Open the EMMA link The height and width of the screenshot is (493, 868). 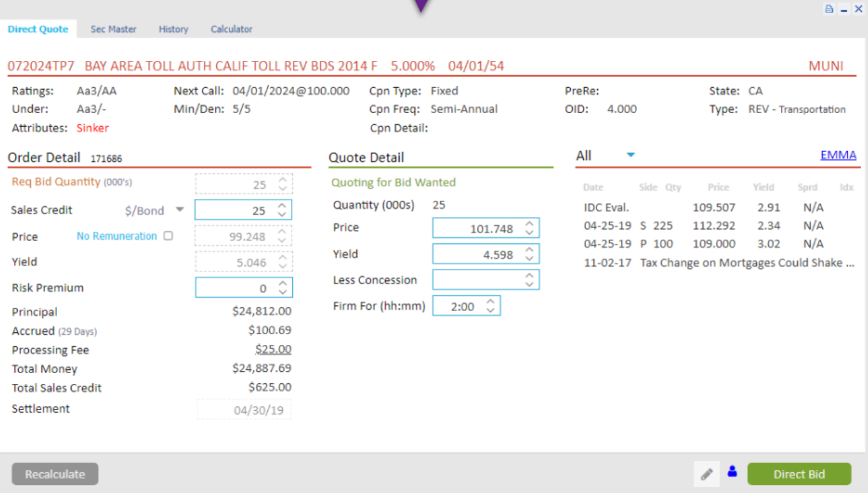838,155
